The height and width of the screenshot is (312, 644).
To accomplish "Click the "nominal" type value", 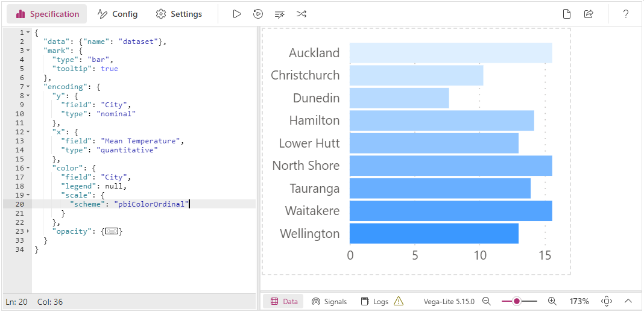I will (116, 114).
